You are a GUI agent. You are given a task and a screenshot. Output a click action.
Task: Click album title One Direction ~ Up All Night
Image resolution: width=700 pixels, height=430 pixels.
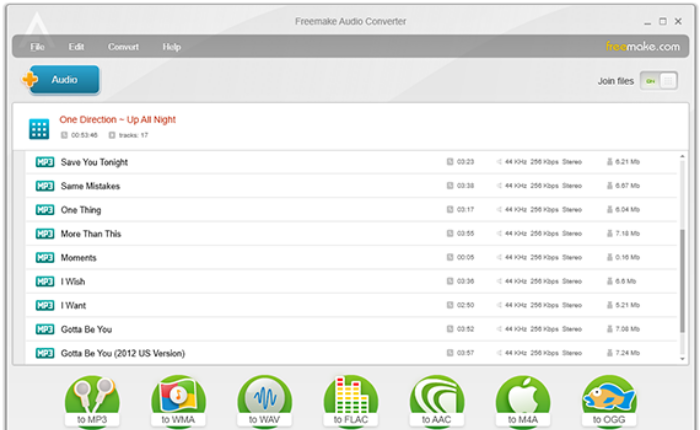click(x=117, y=120)
